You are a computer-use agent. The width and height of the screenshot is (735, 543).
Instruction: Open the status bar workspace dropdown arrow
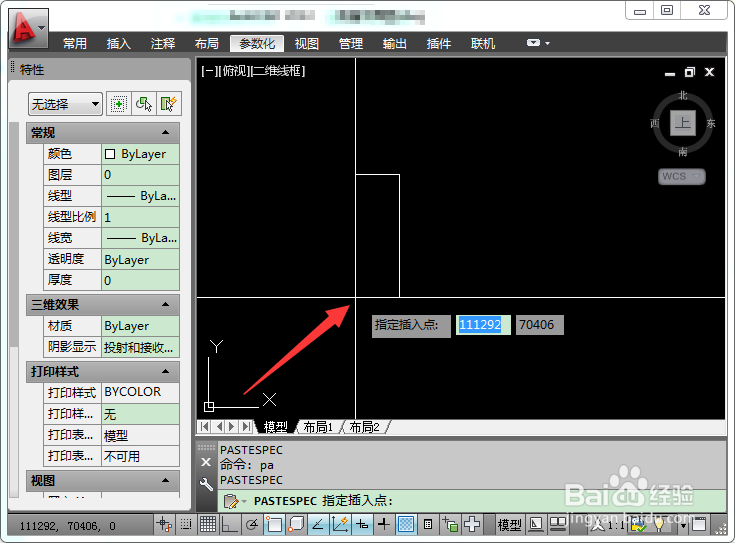point(683,526)
